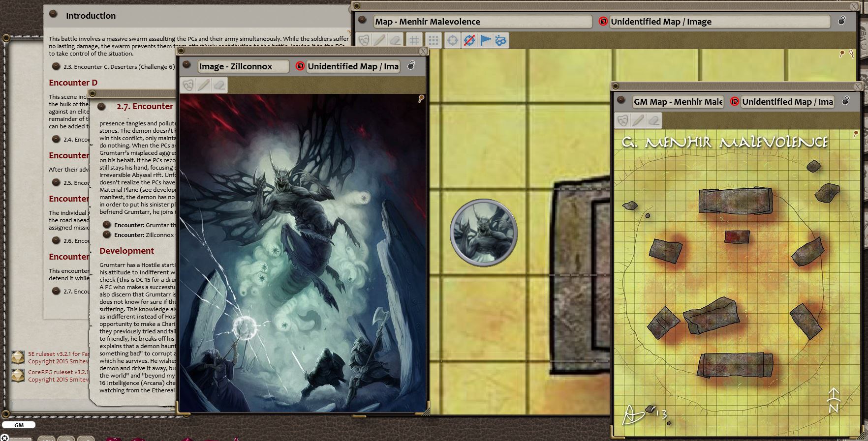This screenshot has height=441, width=868.
Task: Click the mask tool in GM Map window toolbar
Action: pyautogui.click(x=623, y=120)
